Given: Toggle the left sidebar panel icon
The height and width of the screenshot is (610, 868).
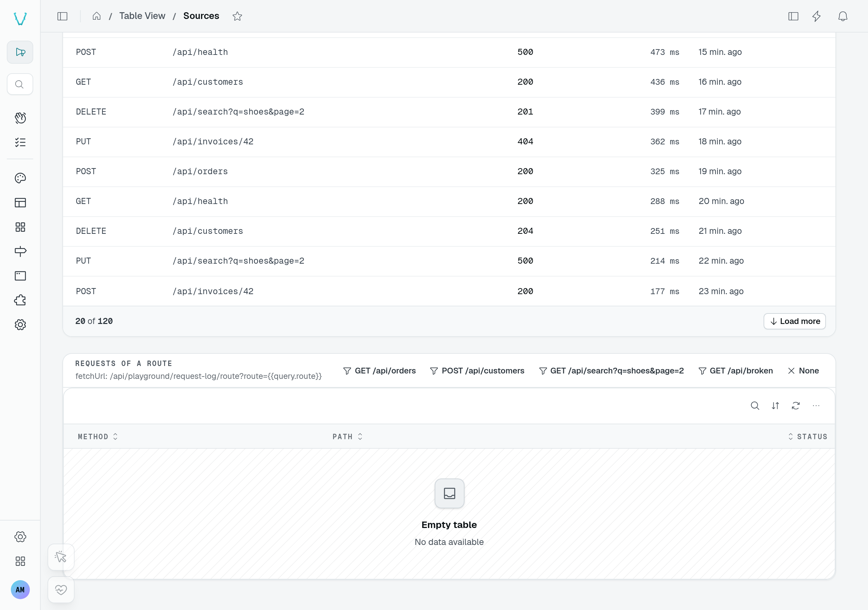Looking at the screenshot, I should click(x=62, y=16).
